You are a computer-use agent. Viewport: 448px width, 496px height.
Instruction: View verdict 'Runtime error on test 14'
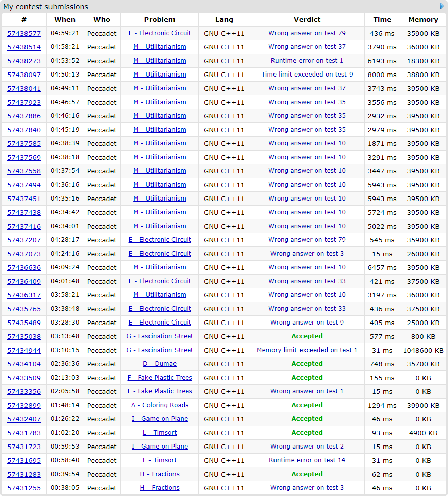[x=307, y=460]
